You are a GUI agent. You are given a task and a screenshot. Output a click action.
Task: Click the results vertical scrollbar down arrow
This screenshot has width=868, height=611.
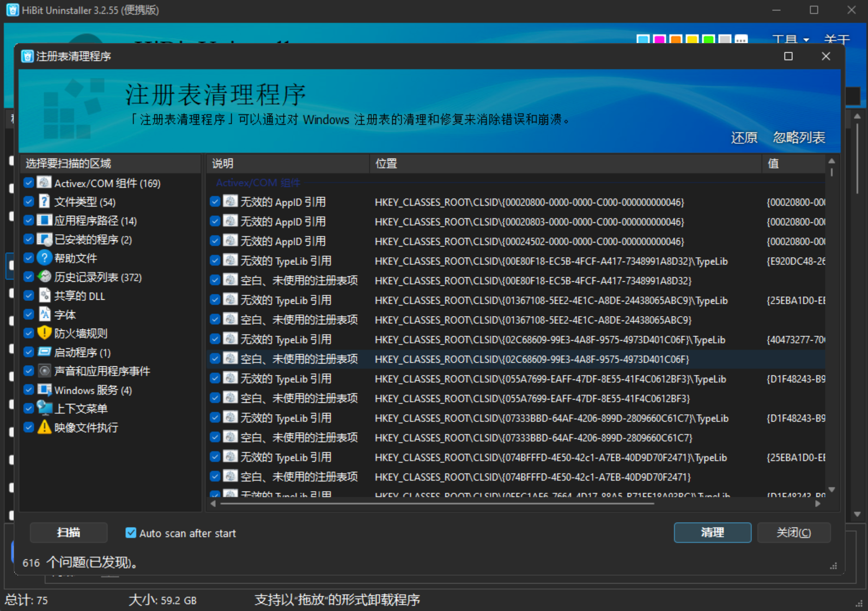click(x=831, y=489)
